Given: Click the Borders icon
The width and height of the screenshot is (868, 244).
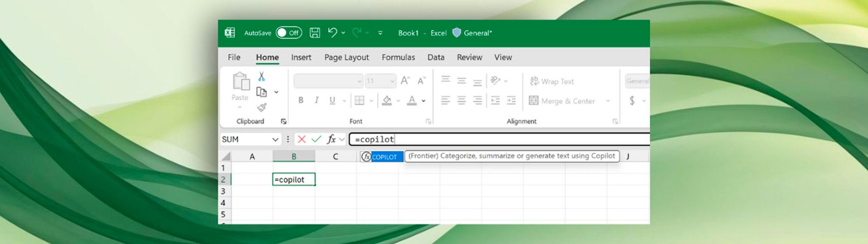Looking at the screenshot, I should [x=359, y=100].
